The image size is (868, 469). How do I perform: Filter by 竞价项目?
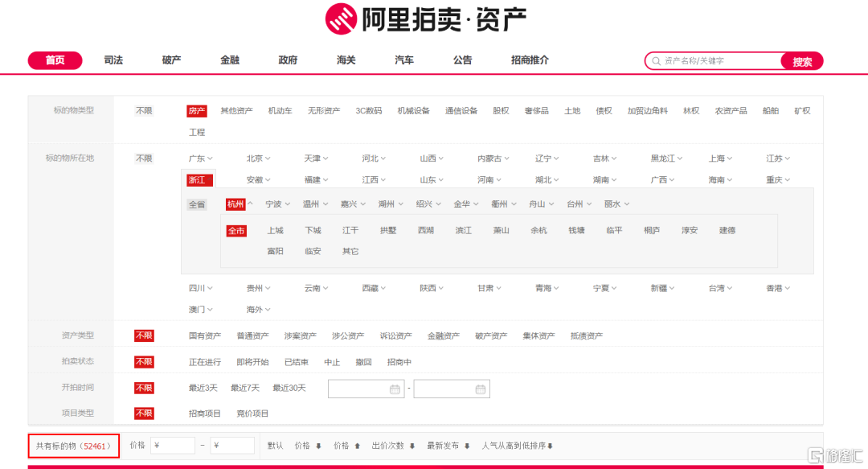click(x=252, y=413)
